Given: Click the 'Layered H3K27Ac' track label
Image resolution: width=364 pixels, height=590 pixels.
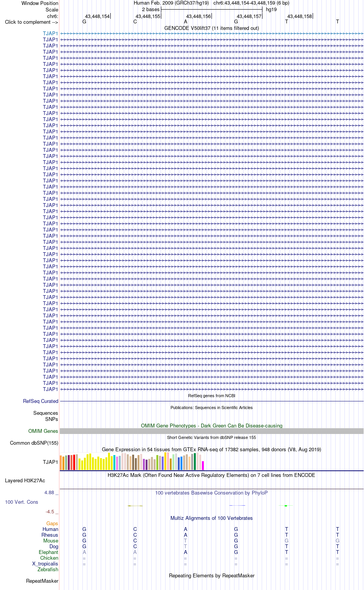Looking at the screenshot, I should (25, 480).
